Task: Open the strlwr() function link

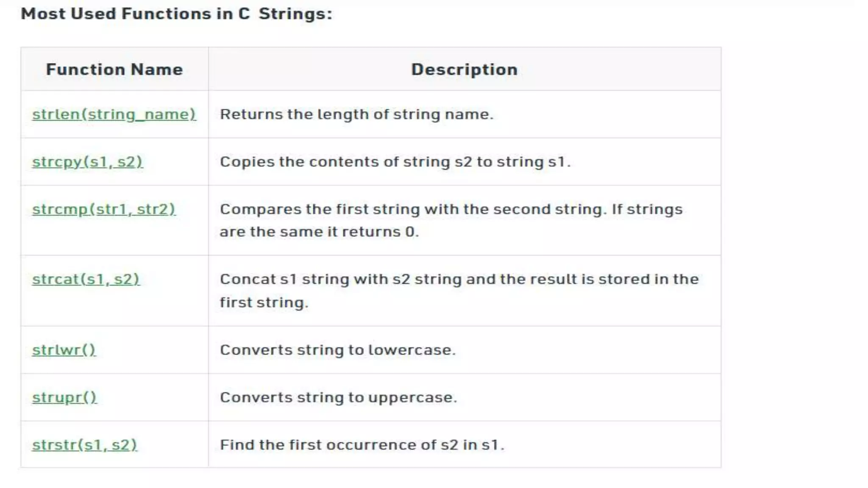Action: pos(64,350)
